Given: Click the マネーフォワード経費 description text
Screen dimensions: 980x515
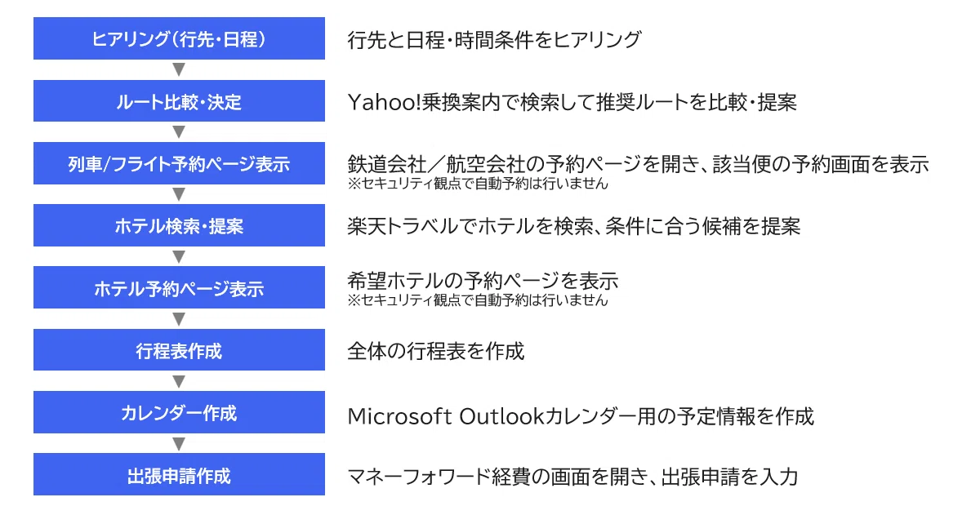Looking at the screenshot, I should click(572, 476).
